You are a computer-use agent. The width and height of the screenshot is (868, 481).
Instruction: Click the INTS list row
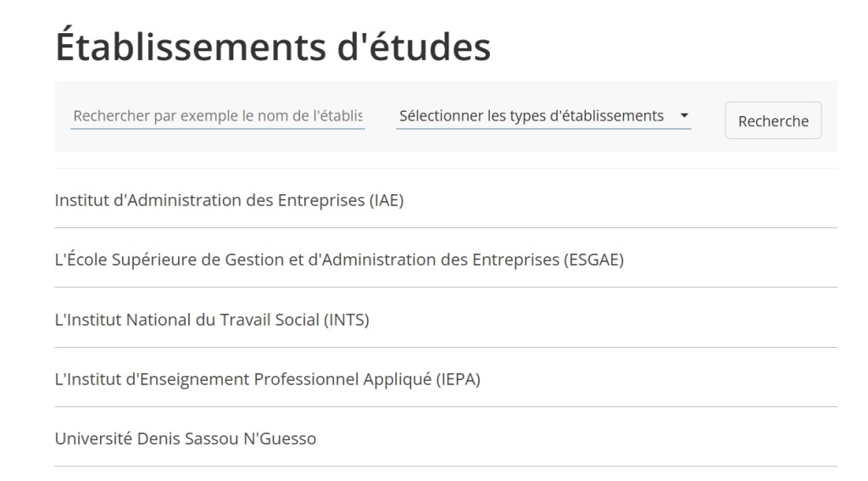tap(445, 320)
